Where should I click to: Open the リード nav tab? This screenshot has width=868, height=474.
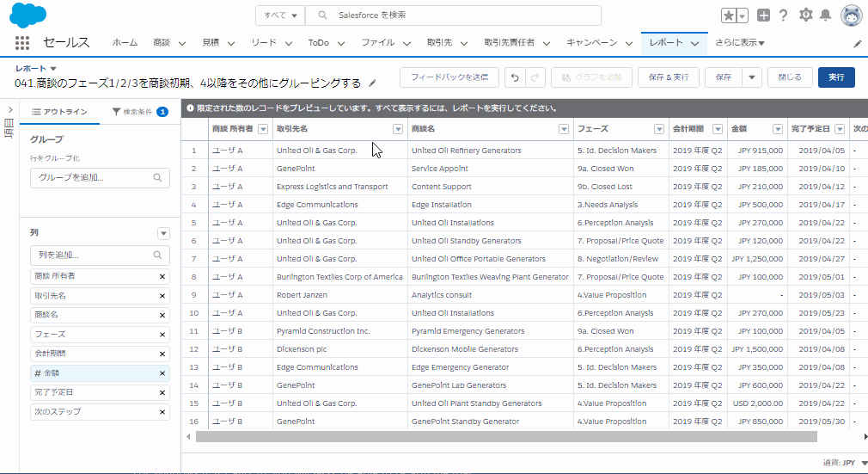coord(264,43)
